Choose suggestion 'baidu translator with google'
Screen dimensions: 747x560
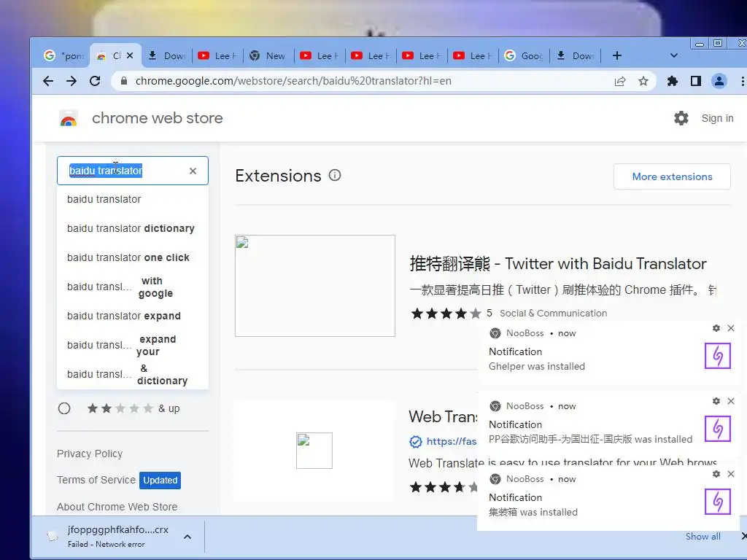pos(133,287)
